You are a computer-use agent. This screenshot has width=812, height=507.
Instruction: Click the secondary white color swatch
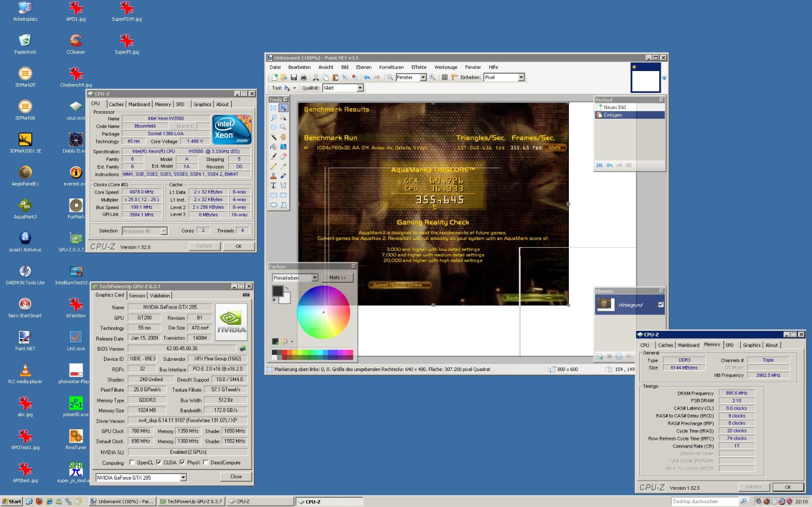(285, 298)
